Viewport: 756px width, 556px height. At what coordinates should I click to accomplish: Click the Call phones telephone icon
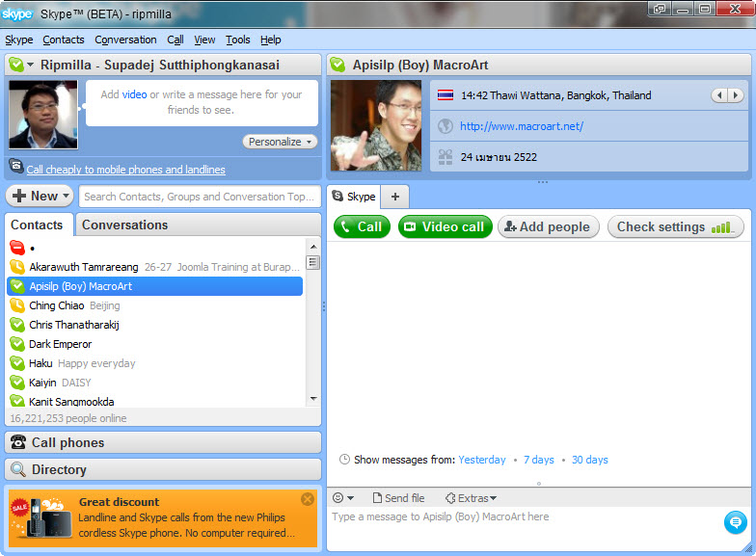point(18,443)
